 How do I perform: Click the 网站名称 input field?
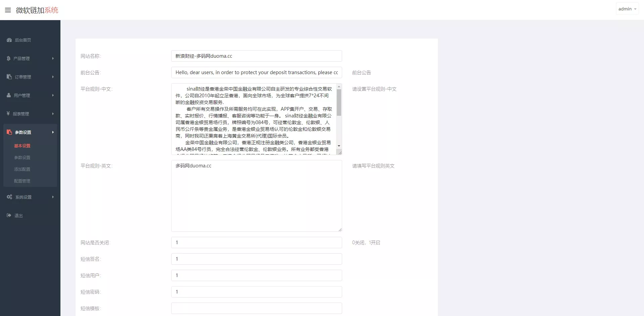click(x=256, y=56)
